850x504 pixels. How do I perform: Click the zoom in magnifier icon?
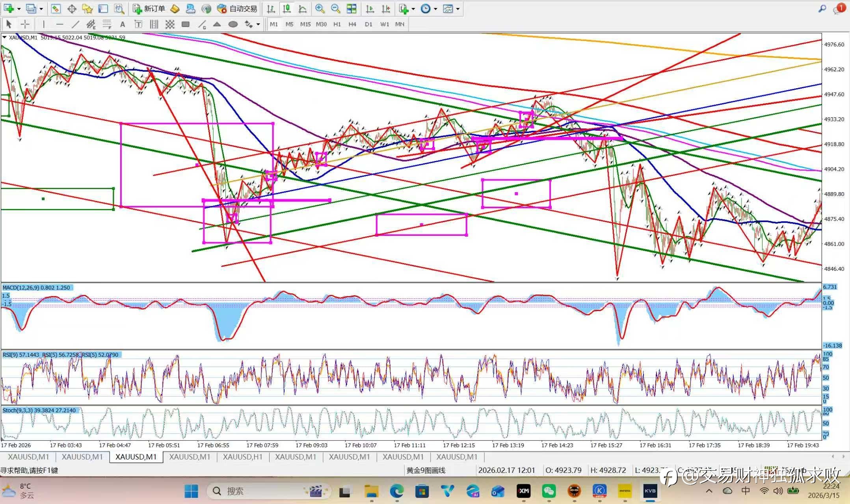tap(320, 9)
